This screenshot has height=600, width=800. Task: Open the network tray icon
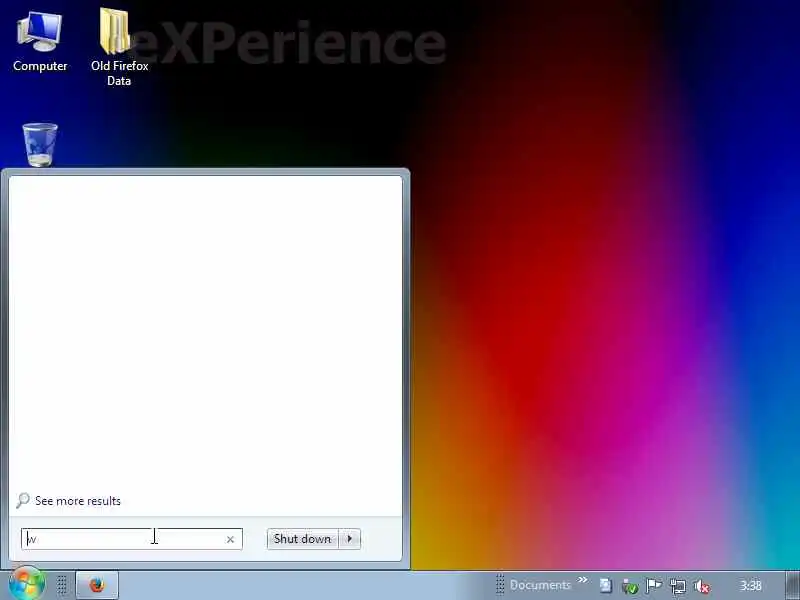(678, 586)
